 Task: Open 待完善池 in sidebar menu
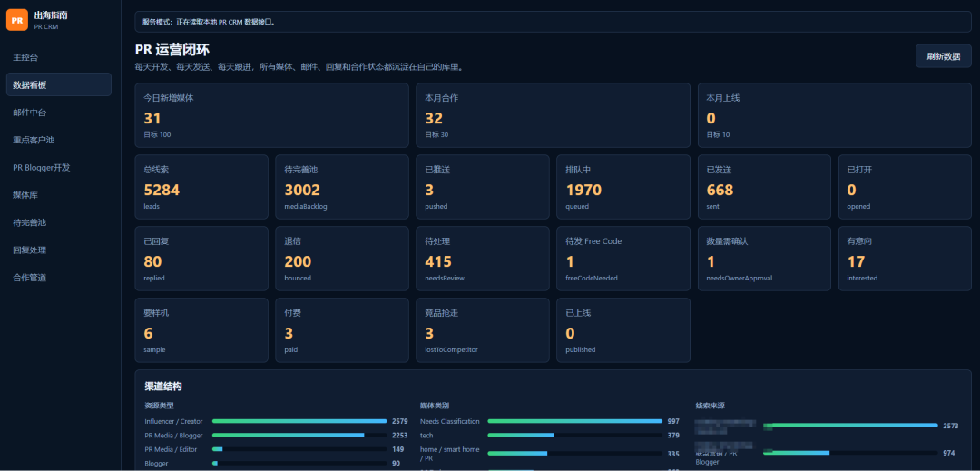[x=59, y=222]
